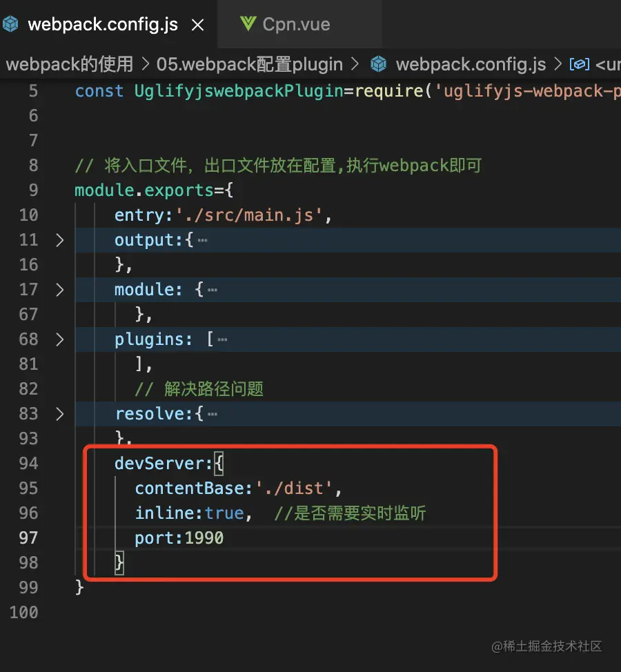Image resolution: width=621 pixels, height=672 pixels.
Task: Click the 'port:' key on line 97
Action: (159, 538)
